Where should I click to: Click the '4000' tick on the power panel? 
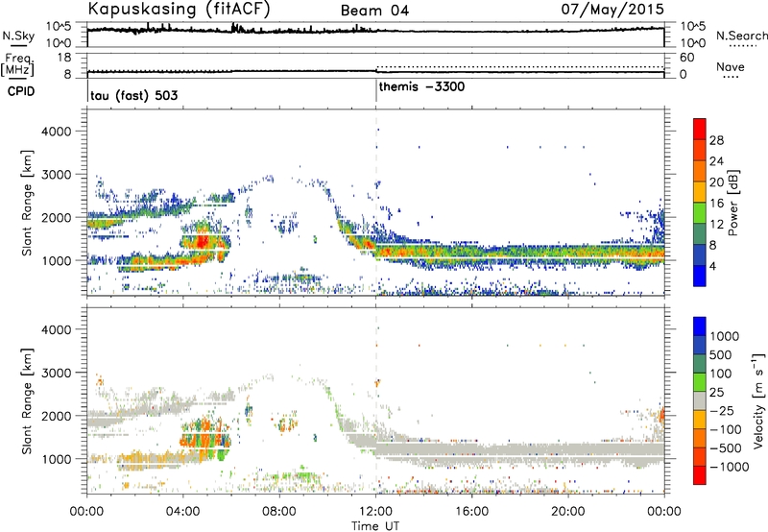tap(56, 132)
